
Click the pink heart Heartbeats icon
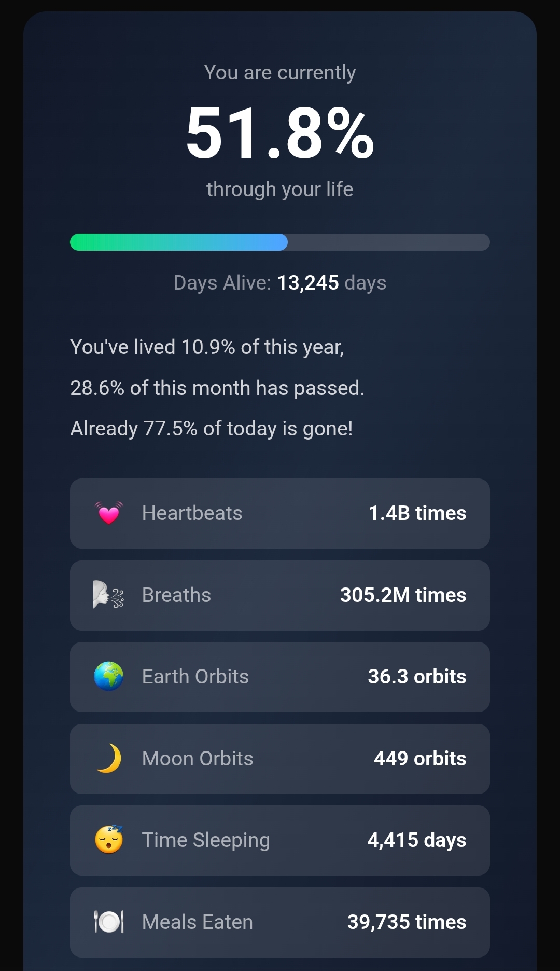click(x=109, y=513)
